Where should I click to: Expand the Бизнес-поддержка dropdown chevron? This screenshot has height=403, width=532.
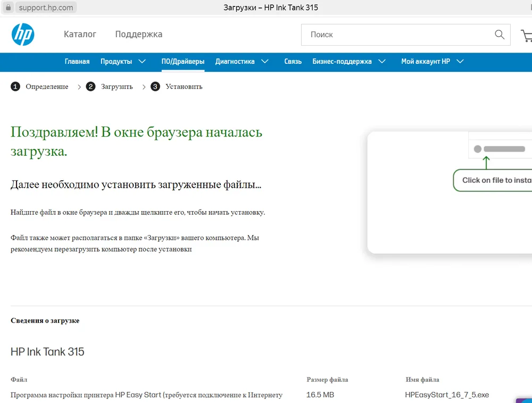(381, 61)
